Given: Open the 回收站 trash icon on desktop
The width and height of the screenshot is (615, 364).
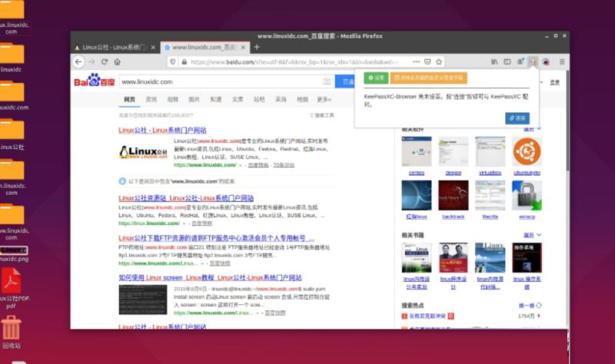Looking at the screenshot, I should point(11,332).
